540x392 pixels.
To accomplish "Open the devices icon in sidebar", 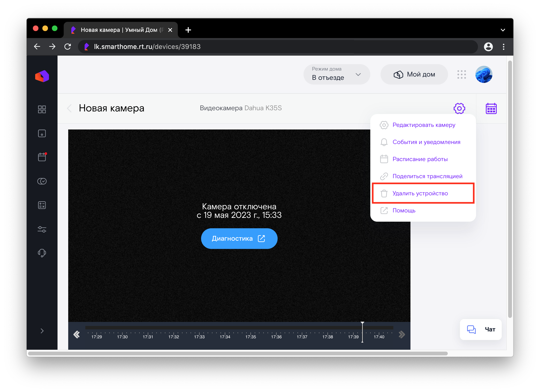I will (x=42, y=133).
